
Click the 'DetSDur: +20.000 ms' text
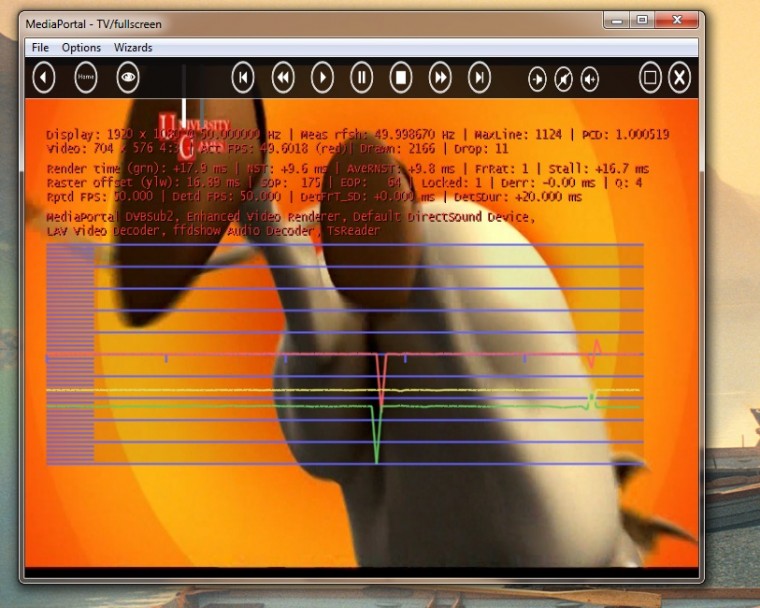(x=518, y=197)
